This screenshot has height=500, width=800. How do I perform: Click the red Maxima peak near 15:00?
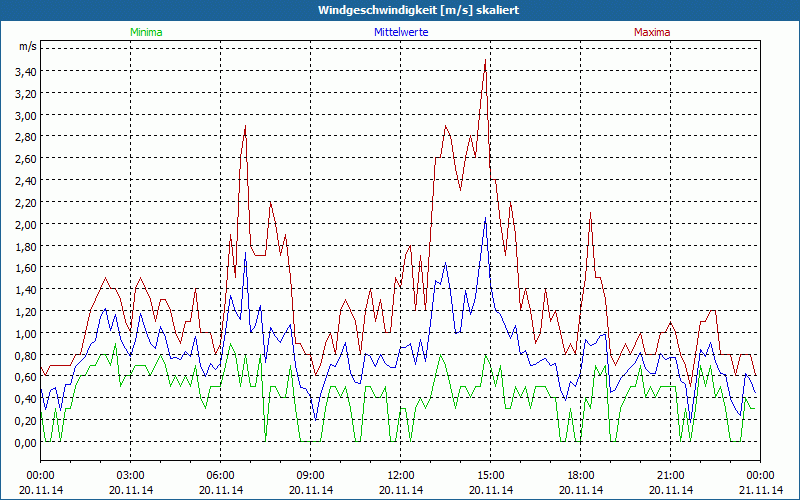click(485, 60)
